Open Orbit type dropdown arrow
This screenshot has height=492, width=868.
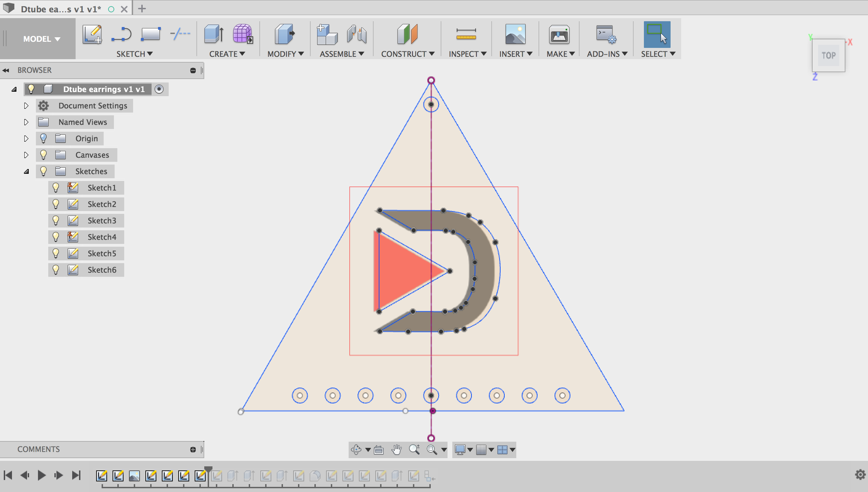pos(368,450)
